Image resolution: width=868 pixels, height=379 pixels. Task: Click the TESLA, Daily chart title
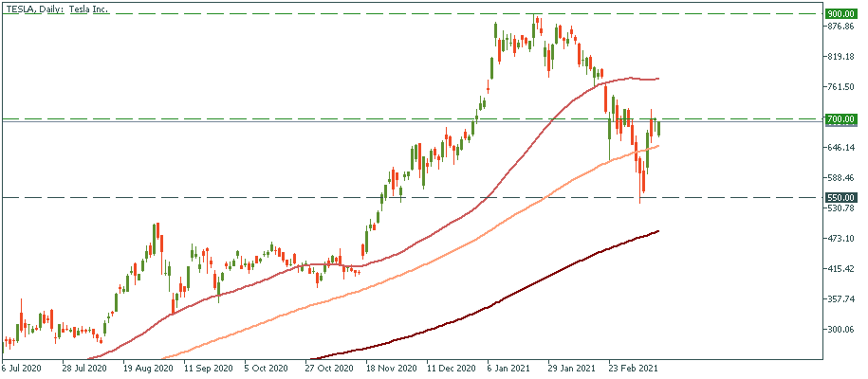pos(59,8)
